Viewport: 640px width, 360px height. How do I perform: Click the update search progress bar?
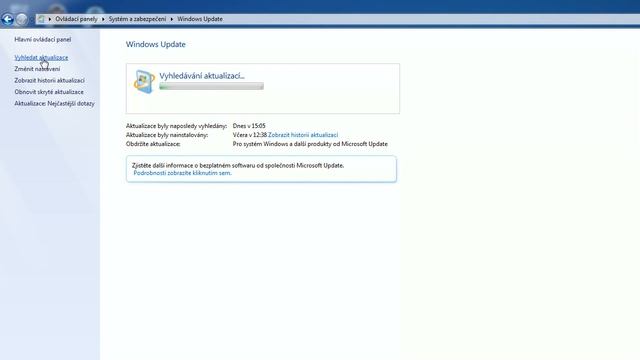[x=211, y=86]
